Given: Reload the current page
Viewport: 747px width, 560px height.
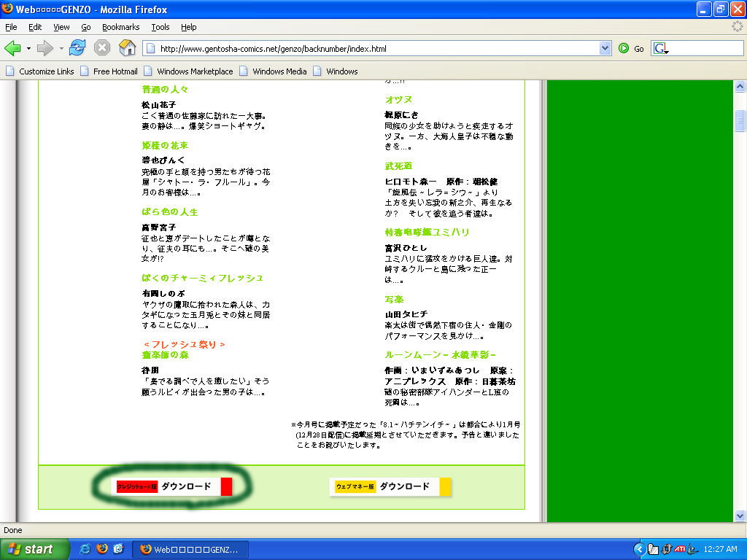Looking at the screenshot, I should pyautogui.click(x=77, y=48).
